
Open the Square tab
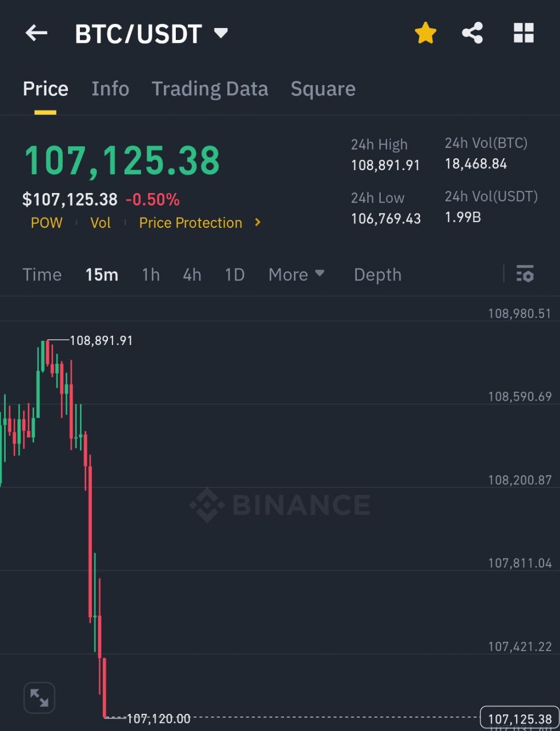tap(323, 89)
